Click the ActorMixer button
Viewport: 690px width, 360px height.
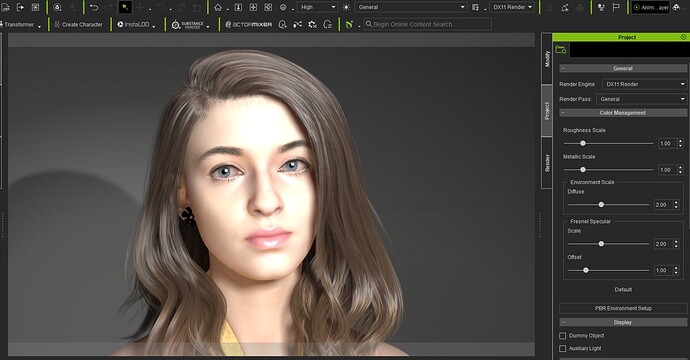[x=249, y=25]
